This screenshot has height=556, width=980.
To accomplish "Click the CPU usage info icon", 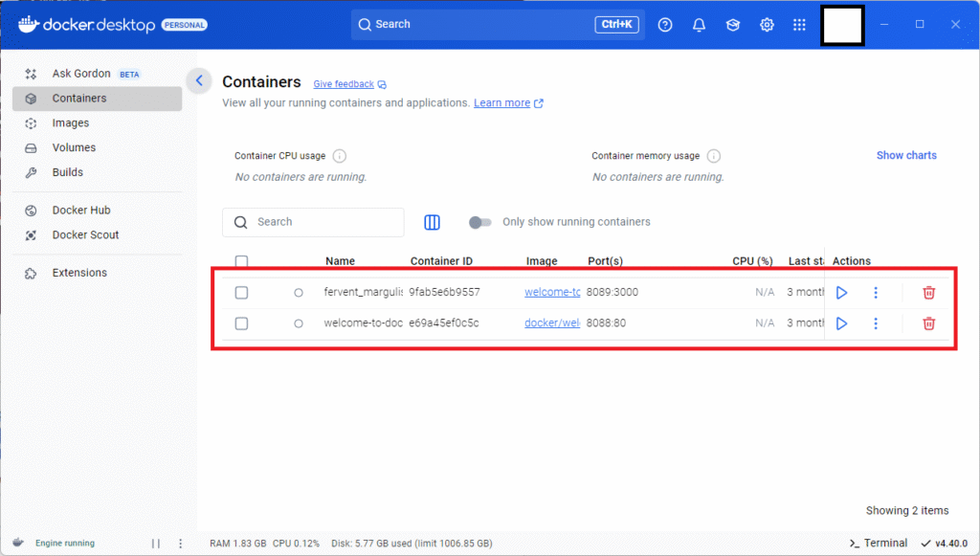I will (x=340, y=156).
